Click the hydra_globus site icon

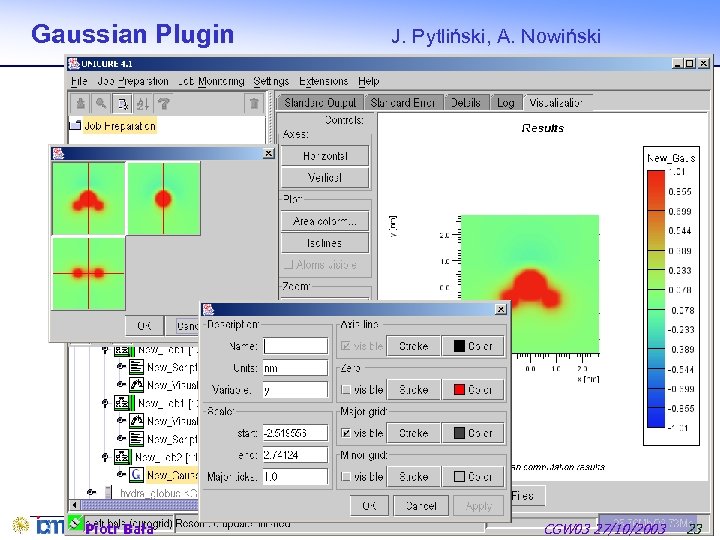coord(108,493)
